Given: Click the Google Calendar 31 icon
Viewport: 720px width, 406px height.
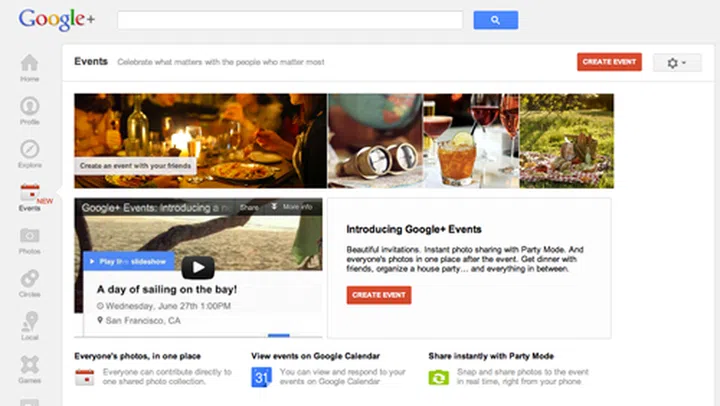Looking at the screenshot, I should click(x=260, y=377).
